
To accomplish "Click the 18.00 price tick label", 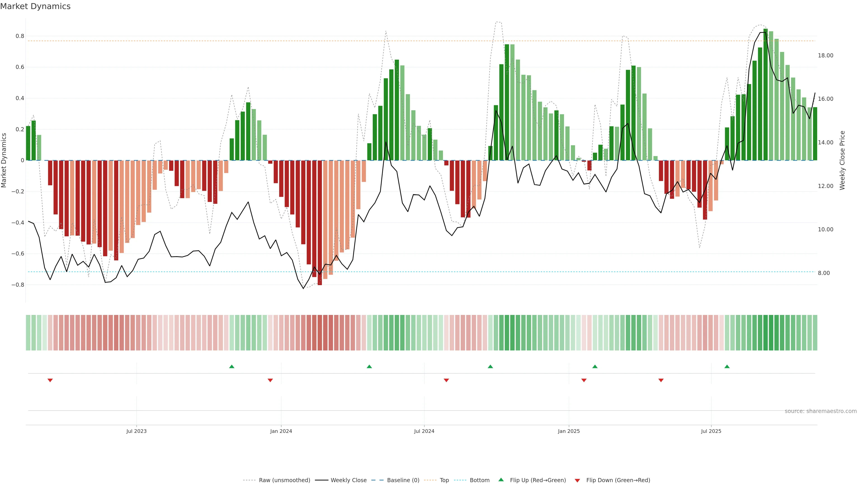I will tap(825, 56).
